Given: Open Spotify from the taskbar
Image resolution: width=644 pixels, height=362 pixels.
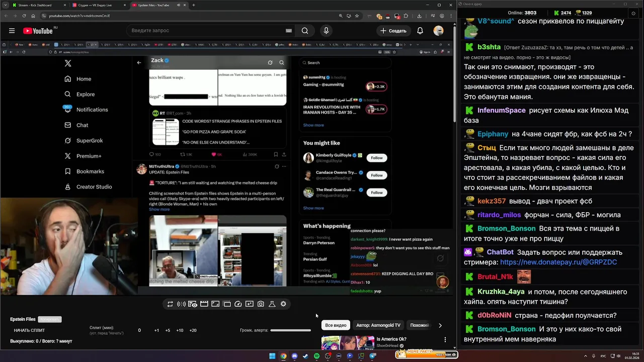Looking at the screenshot, I should pos(316,356).
